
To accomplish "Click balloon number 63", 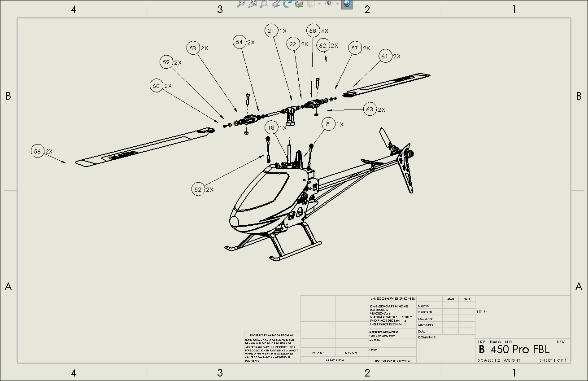I will click(370, 109).
